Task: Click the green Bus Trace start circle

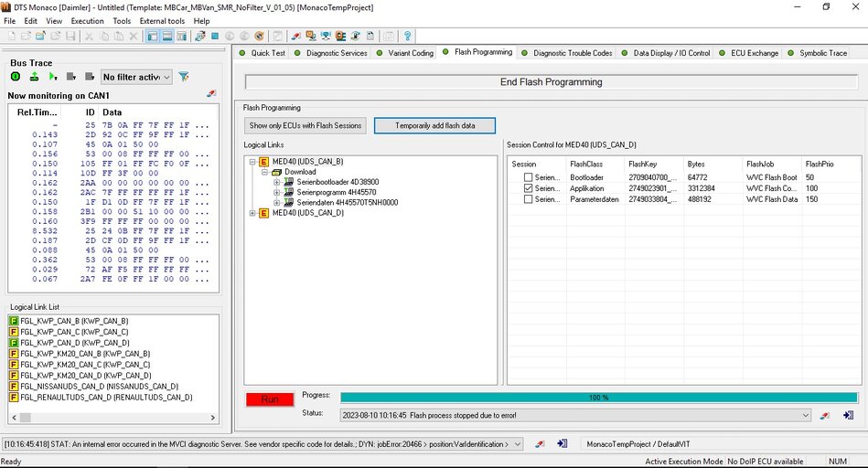Action: pos(16,77)
